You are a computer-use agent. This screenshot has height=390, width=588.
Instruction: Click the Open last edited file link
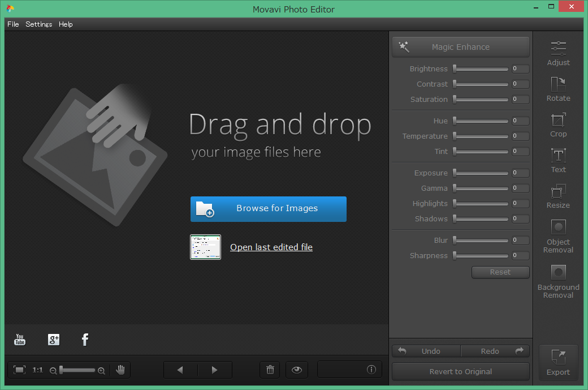click(271, 247)
